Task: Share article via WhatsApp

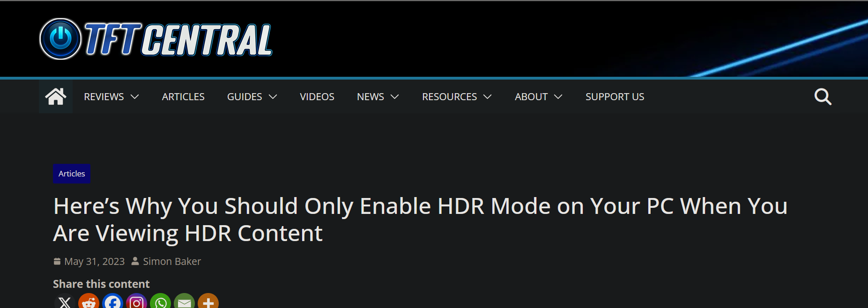Action: pyautogui.click(x=160, y=302)
